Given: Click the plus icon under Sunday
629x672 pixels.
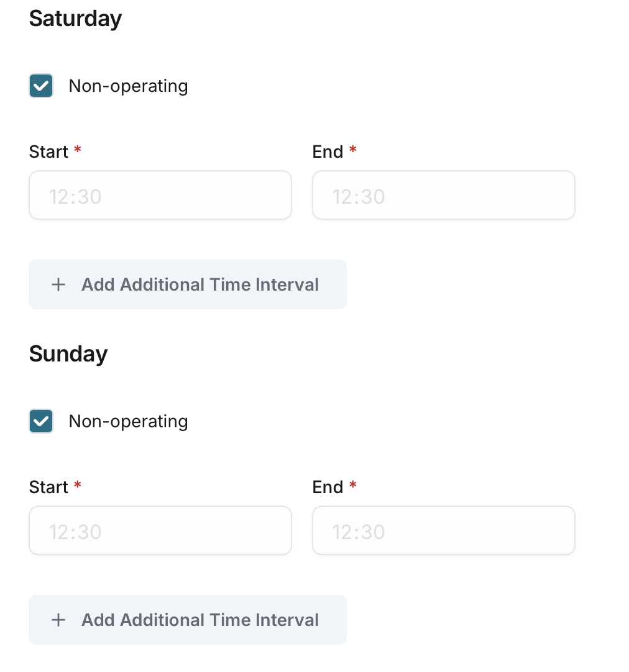Looking at the screenshot, I should coord(58,620).
